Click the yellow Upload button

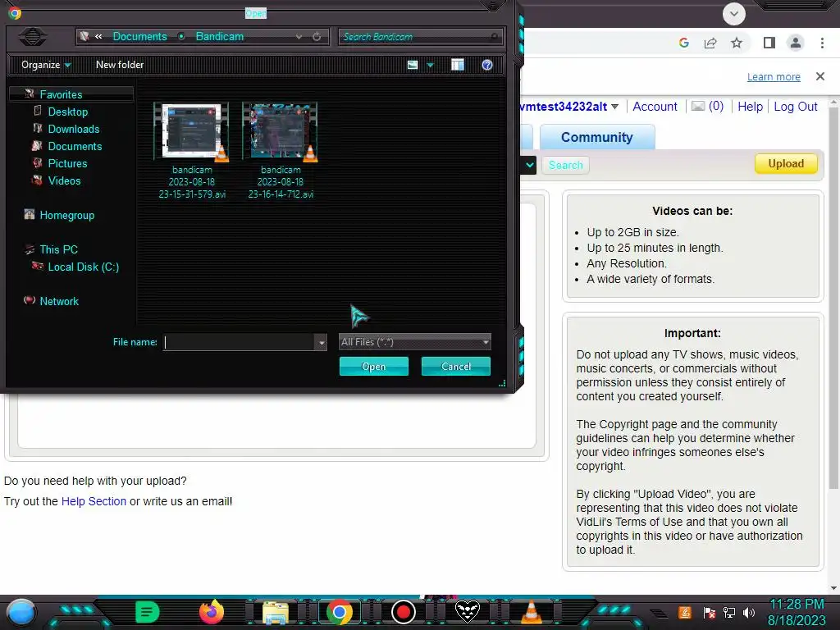(x=786, y=164)
